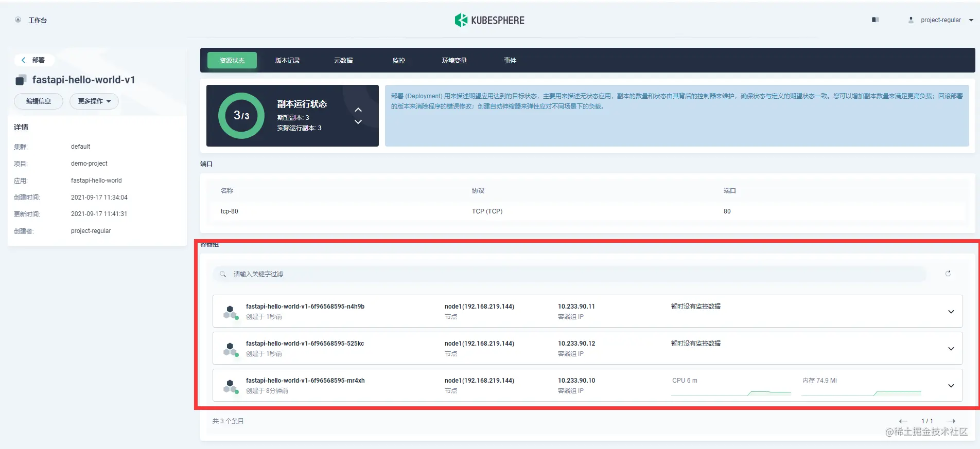Click the project-regular user avatar icon
The height and width of the screenshot is (449, 980).
(x=911, y=20)
